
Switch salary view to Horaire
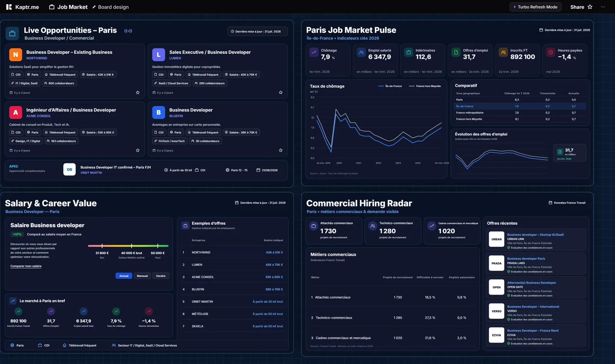(x=161, y=276)
